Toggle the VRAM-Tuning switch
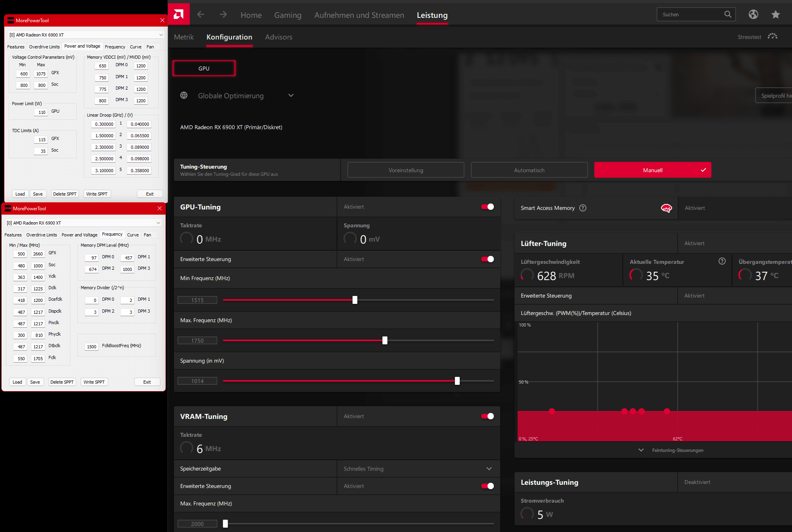The image size is (792, 532). point(488,416)
